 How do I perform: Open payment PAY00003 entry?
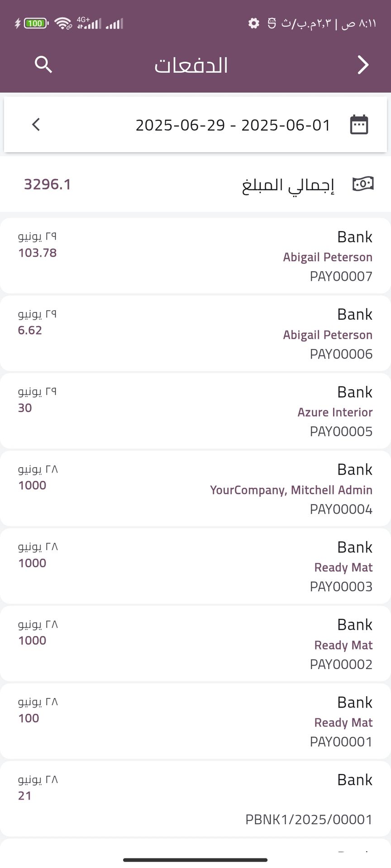pyautogui.click(x=195, y=566)
